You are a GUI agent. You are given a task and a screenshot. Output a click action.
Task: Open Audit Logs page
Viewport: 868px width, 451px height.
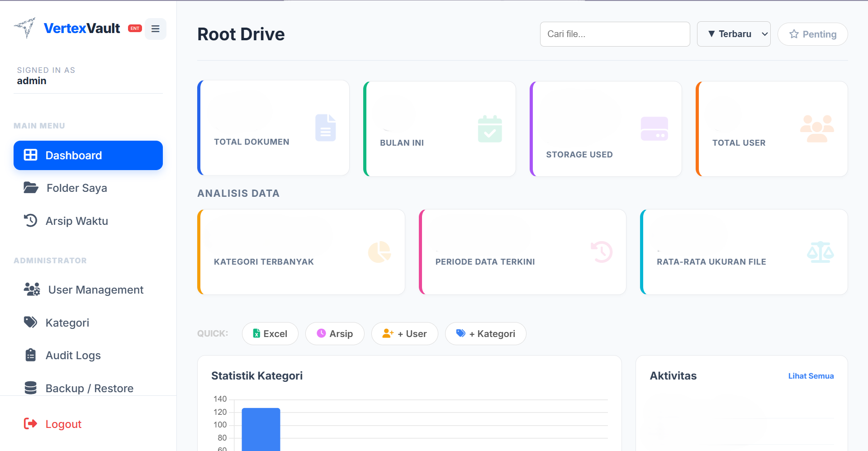point(88,355)
